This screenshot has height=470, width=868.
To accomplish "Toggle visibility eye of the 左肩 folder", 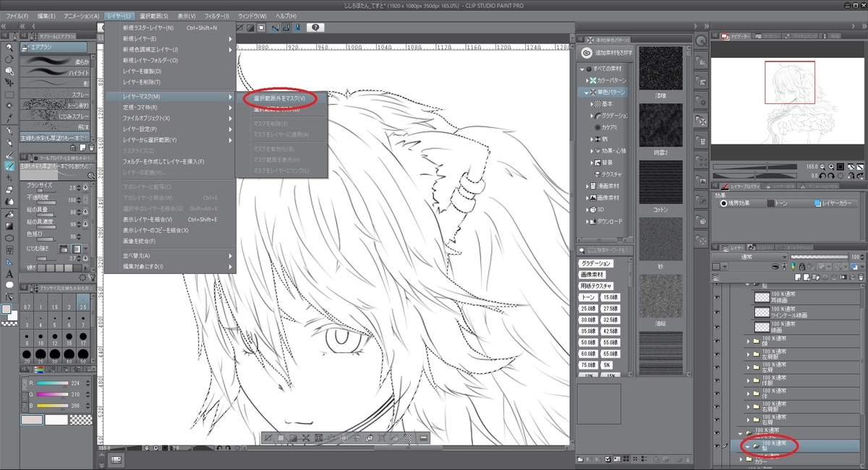I will (718, 367).
